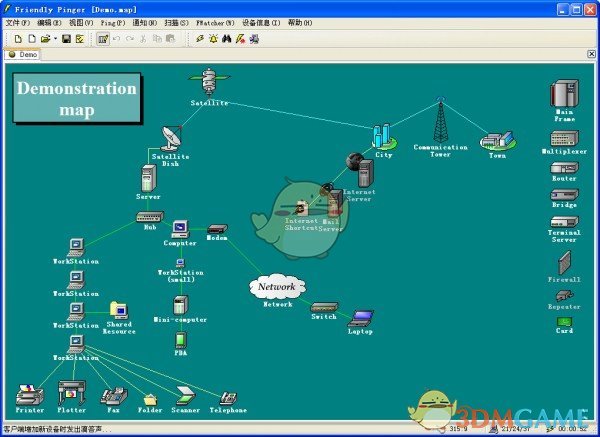This screenshot has width=600, height=437.
Task: Select the Town icon
Action: point(498,141)
